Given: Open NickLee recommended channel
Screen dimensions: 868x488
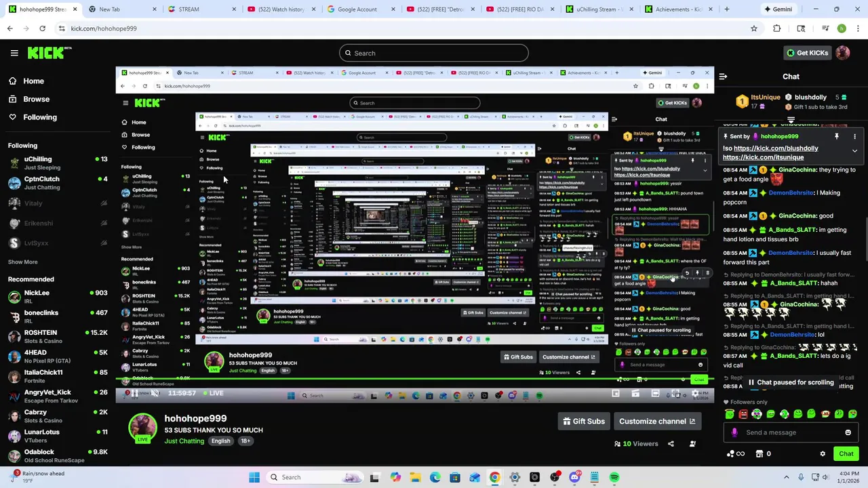Looking at the screenshot, I should click(x=58, y=297).
